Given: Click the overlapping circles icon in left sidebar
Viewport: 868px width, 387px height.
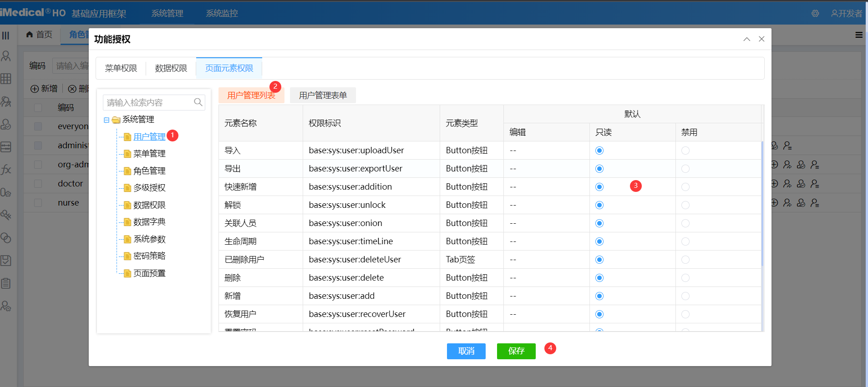Looking at the screenshot, I should [6, 238].
